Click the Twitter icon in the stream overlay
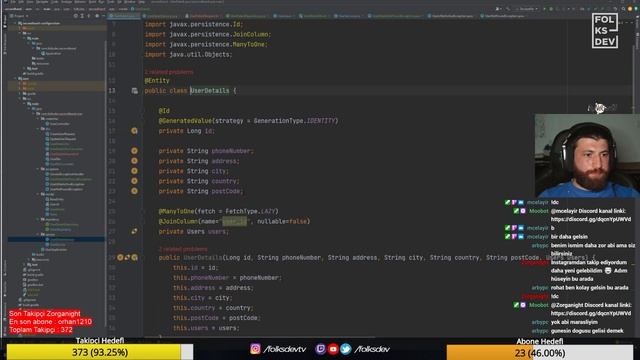Screen dimensions: 640x360 346,349
